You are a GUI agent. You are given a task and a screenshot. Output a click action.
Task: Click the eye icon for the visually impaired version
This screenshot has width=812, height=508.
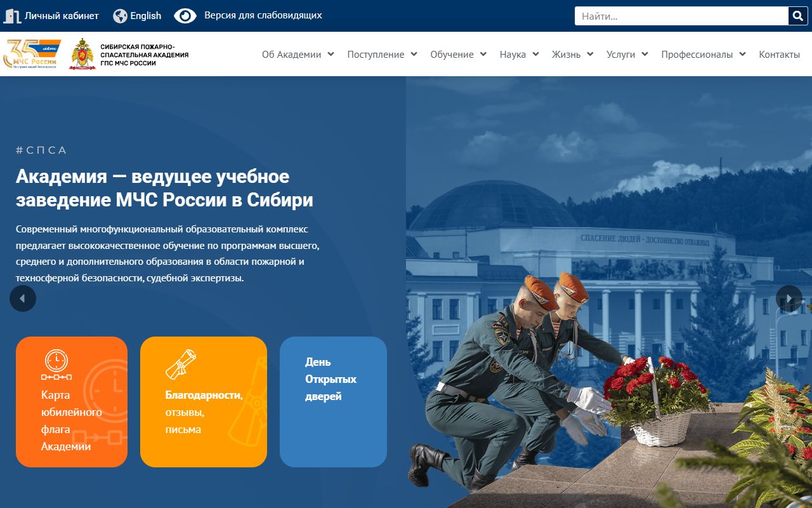pyautogui.click(x=185, y=16)
